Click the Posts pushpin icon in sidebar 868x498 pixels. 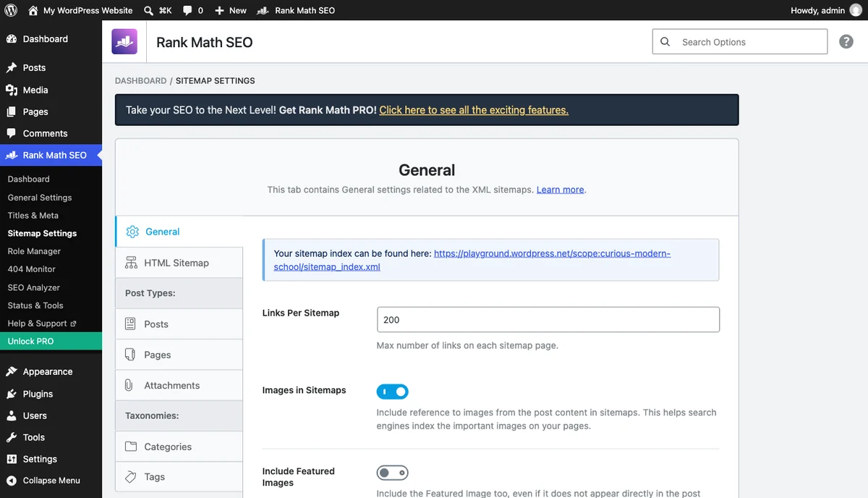point(12,67)
